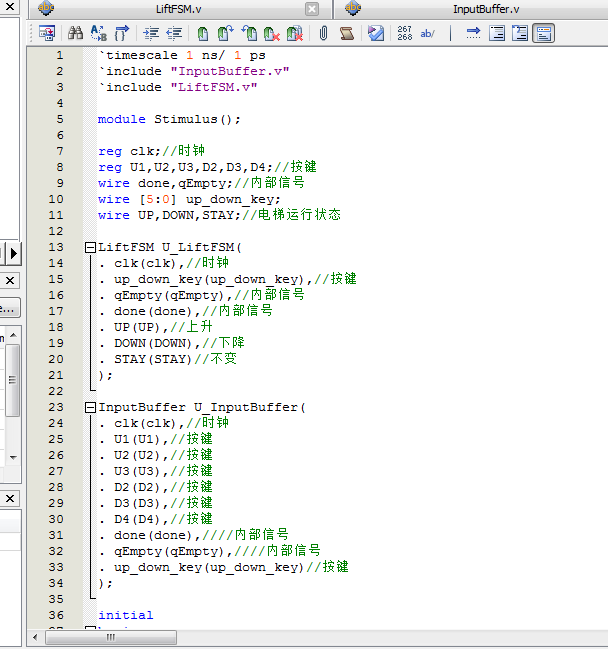Click the source navigation icon in the toolbar

pyautogui.click(x=47, y=33)
